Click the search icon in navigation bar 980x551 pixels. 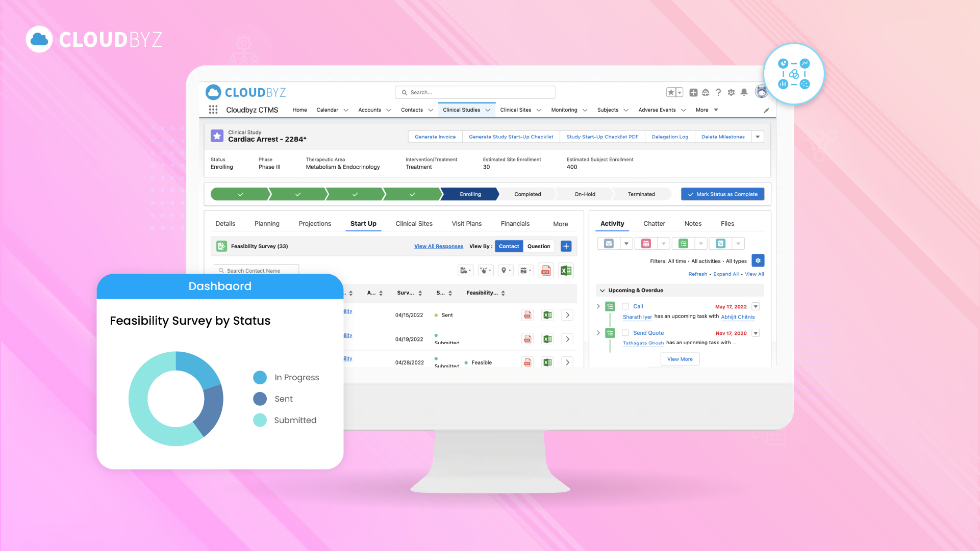coord(403,92)
